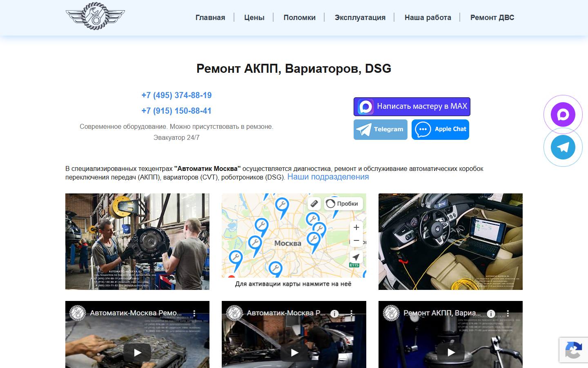588x368 pixels.
Task: Play the Автоматик-Москва Р... video
Action: (x=294, y=352)
